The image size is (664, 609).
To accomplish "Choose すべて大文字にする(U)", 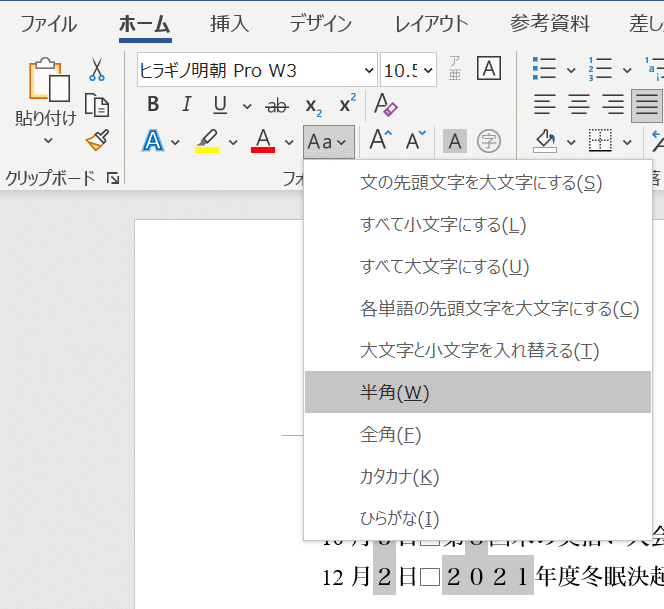I will tap(478, 267).
